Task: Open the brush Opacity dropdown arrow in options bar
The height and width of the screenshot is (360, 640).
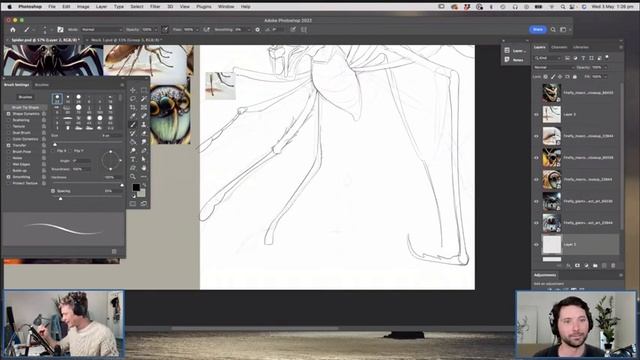Action: coord(156,29)
